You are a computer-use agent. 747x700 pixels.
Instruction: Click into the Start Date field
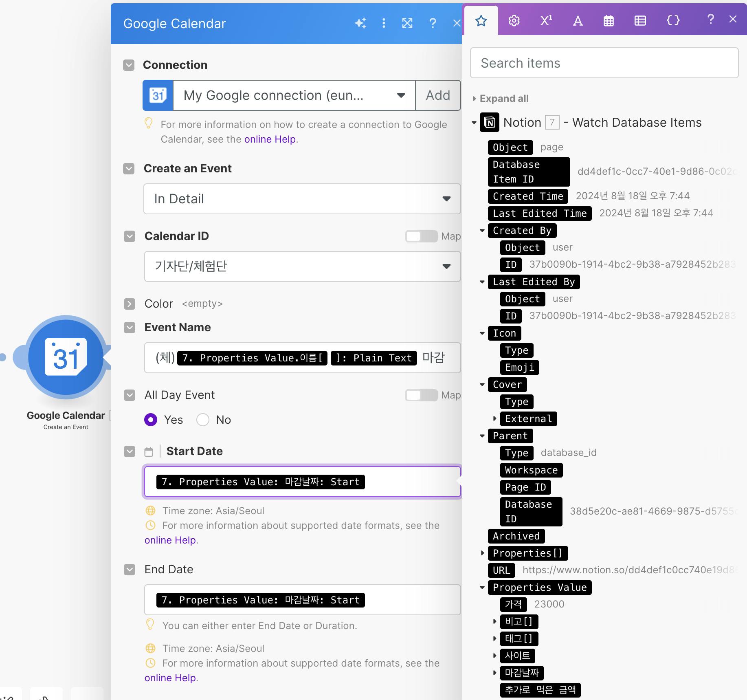(x=302, y=482)
